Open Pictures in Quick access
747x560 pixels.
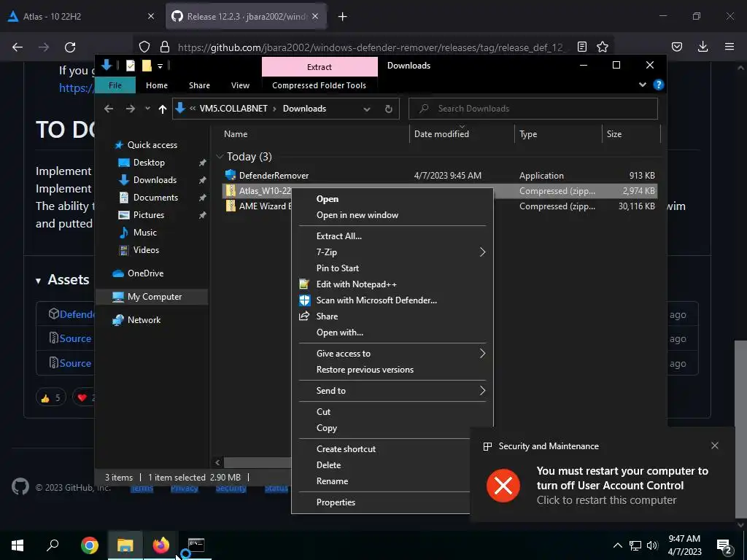coord(149,215)
